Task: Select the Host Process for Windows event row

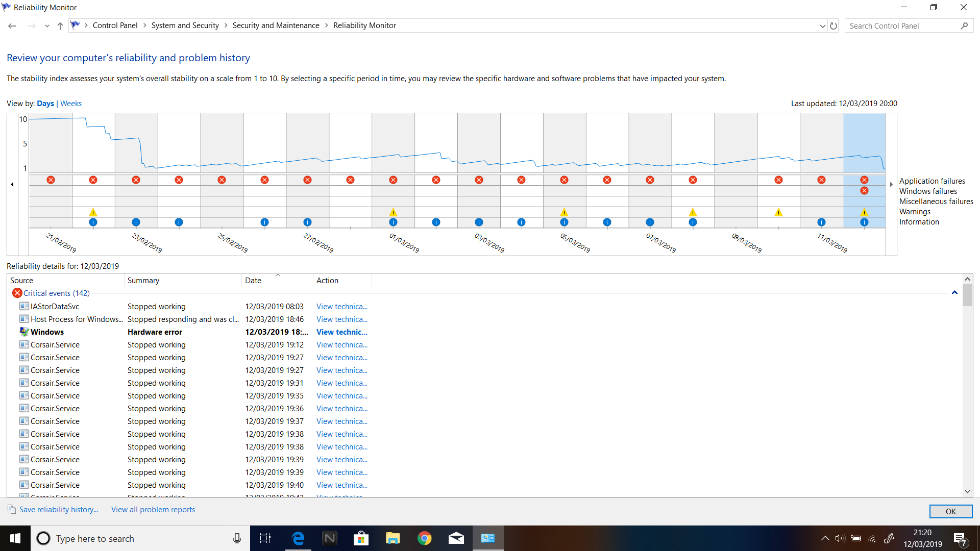Action: tap(194, 319)
